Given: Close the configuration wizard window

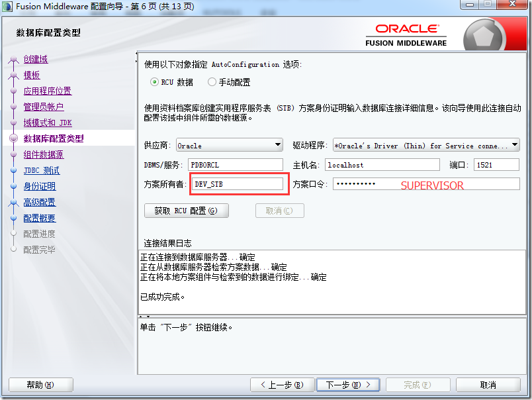Looking at the screenshot, I should click(x=512, y=5).
